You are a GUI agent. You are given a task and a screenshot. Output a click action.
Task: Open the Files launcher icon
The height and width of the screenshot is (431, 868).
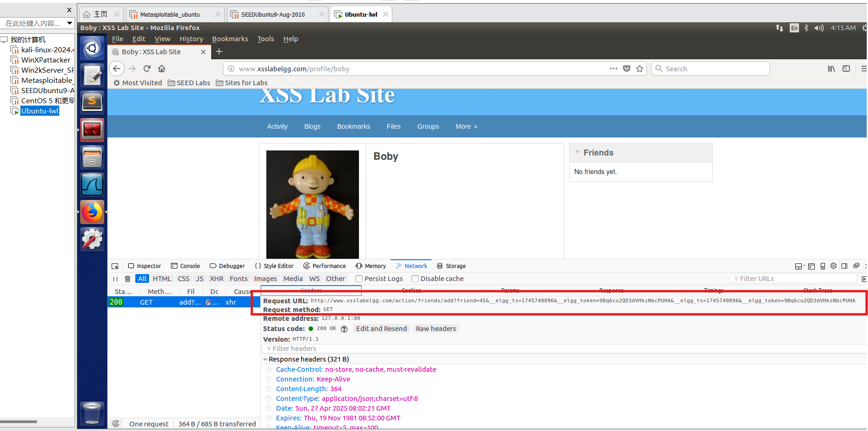pyautogui.click(x=92, y=157)
